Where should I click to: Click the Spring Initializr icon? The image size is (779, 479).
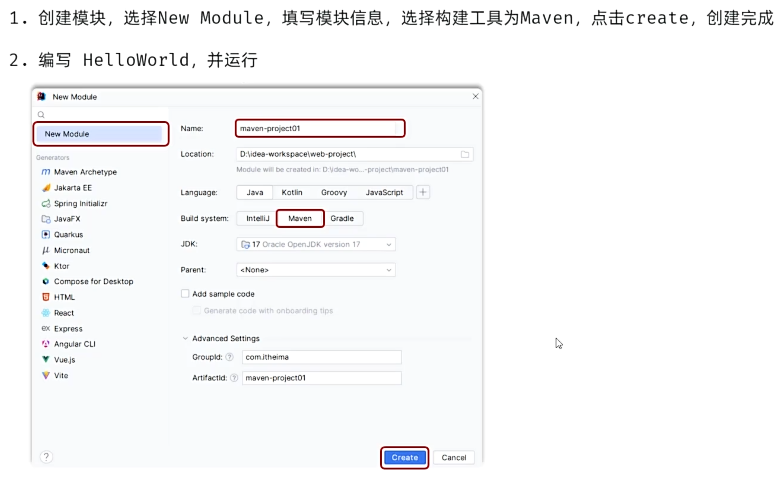click(46, 204)
